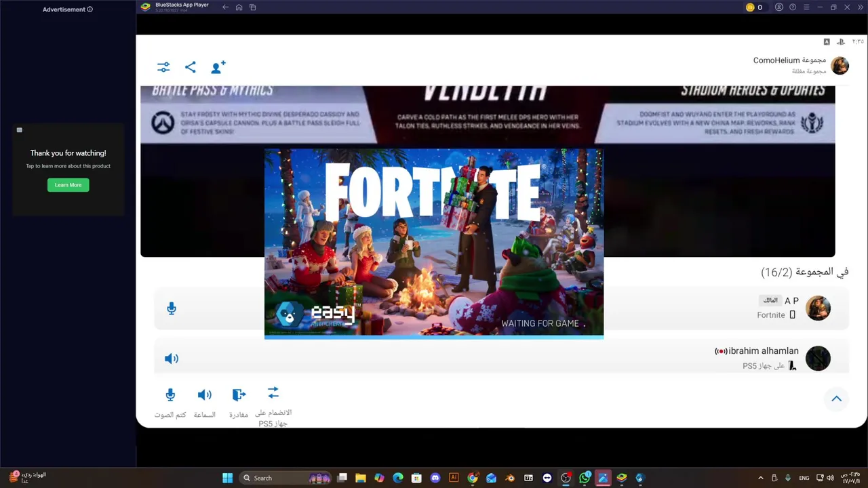Image resolution: width=868 pixels, height=488 pixels.
Task: Open party settings sliders icon
Action: point(163,67)
